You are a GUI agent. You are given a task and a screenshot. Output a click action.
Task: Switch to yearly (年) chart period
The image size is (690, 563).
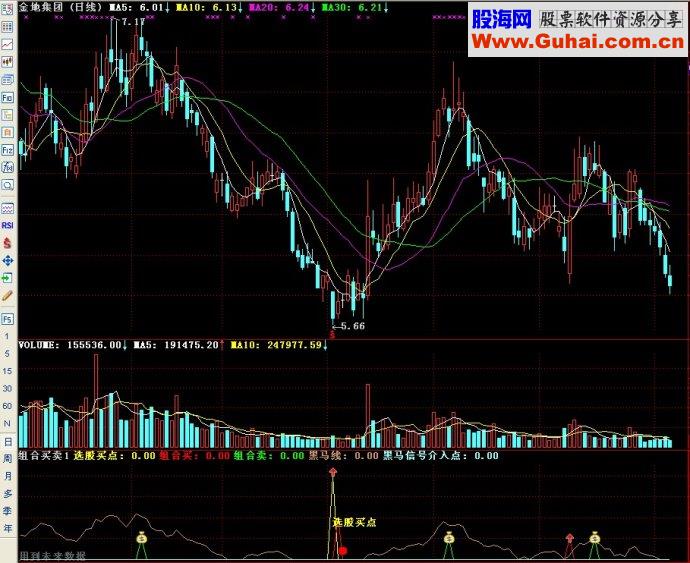[7, 528]
